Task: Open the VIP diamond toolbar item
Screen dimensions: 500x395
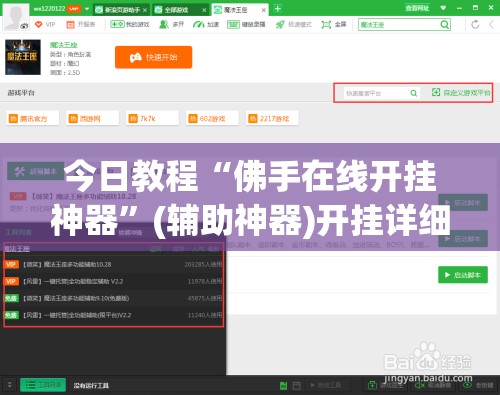Action: [x=45, y=24]
